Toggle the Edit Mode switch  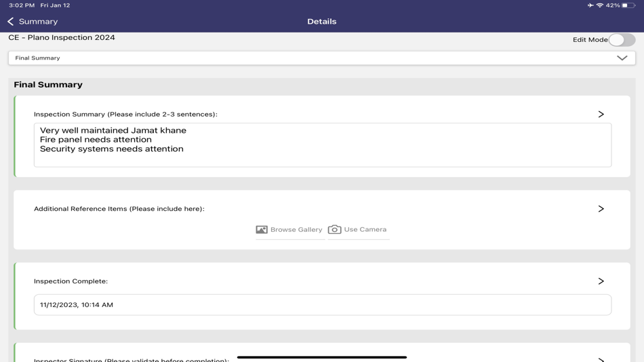click(622, 40)
